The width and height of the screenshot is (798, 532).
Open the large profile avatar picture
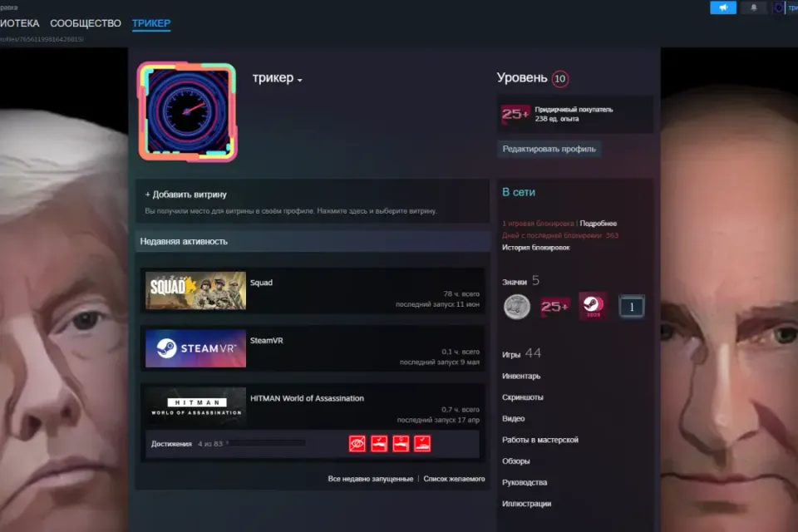(188, 111)
